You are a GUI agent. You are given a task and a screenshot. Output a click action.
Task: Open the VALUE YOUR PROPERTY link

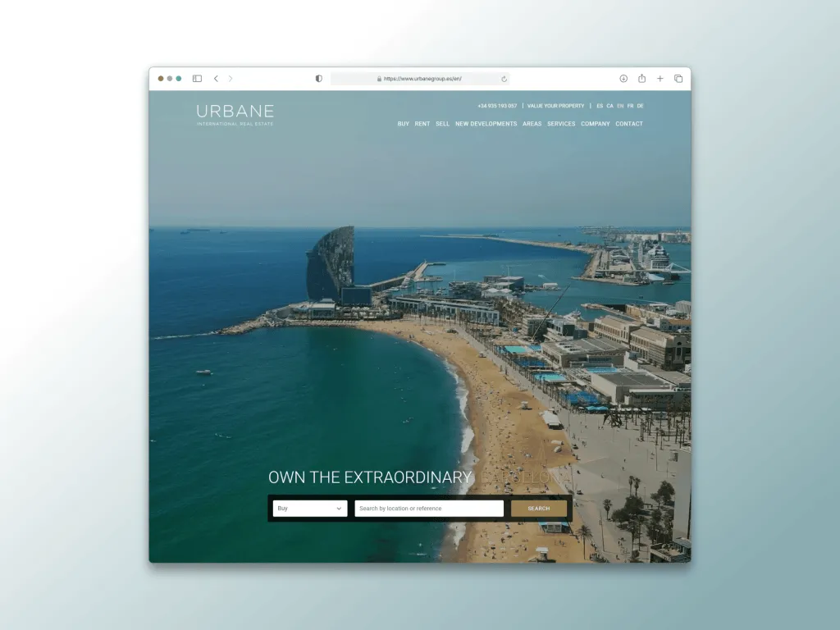(x=556, y=106)
